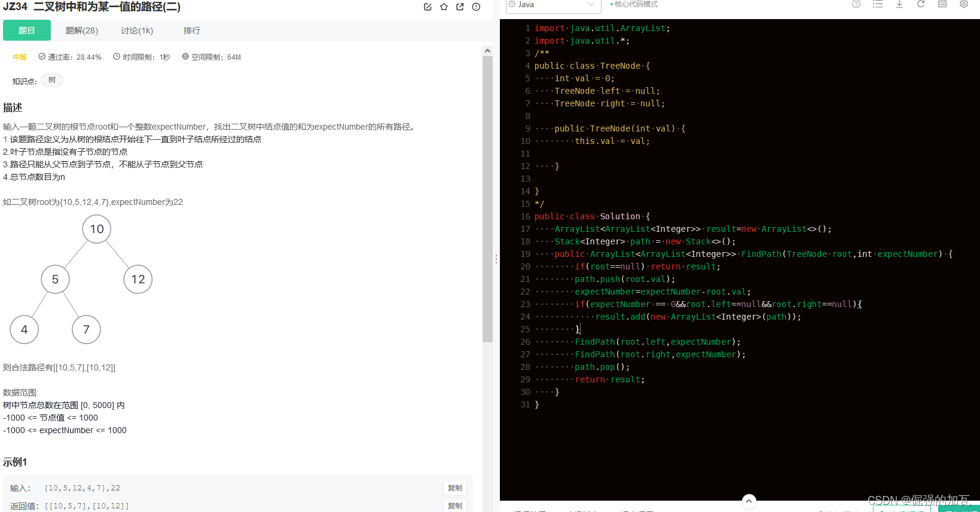Click tree node 10 in the diagram
This screenshot has height=512, width=980.
click(97, 229)
